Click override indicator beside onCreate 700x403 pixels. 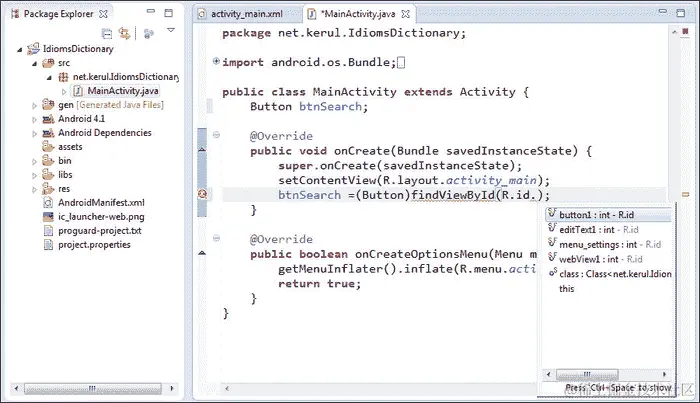202,150
